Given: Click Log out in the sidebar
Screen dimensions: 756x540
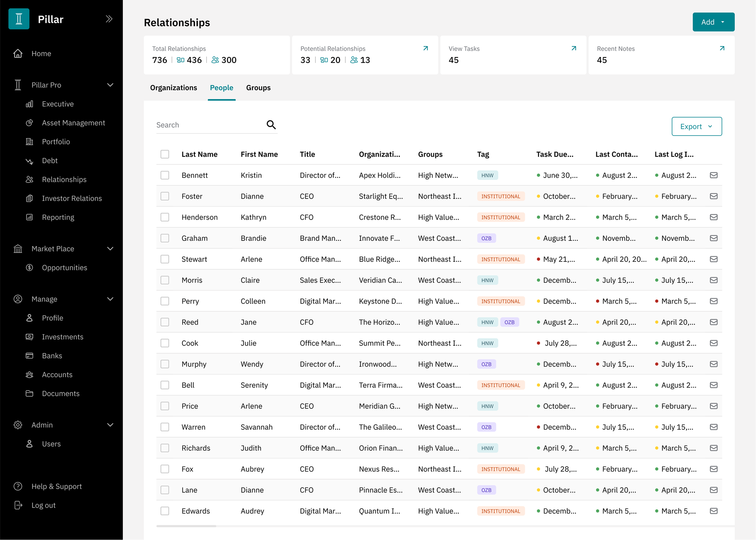Looking at the screenshot, I should [x=44, y=505].
